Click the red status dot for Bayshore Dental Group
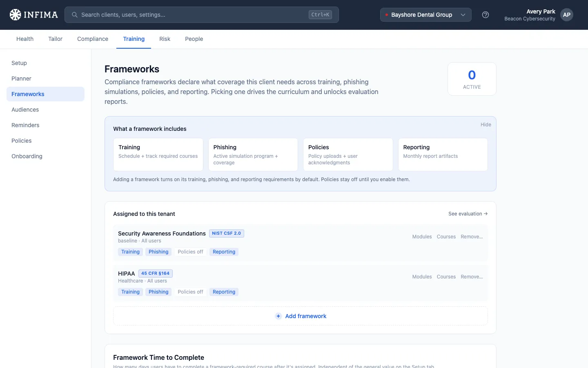588x368 pixels. pos(387,15)
